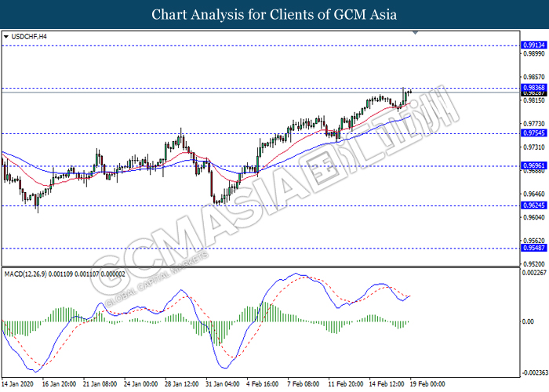Select the 0.98368 resistance level label
Image resolution: width=549 pixels, height=392 pixels.
tap(533, 88)
